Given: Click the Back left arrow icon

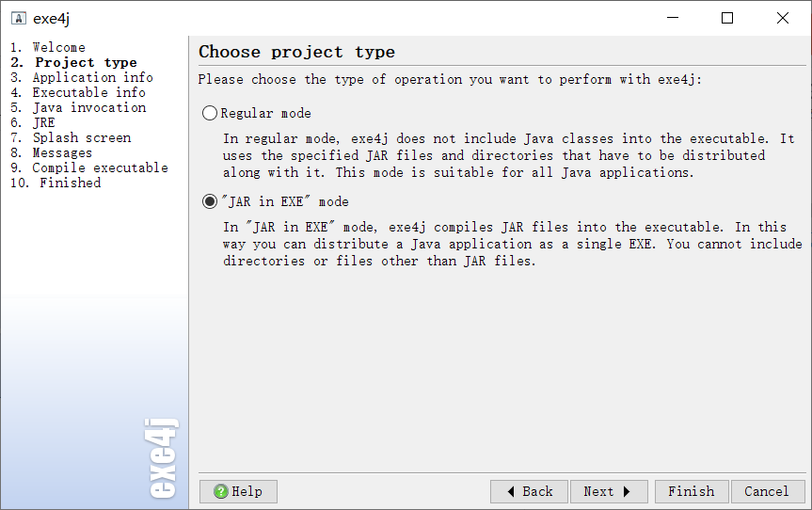Looking at the screenshot, I should 511,491.
